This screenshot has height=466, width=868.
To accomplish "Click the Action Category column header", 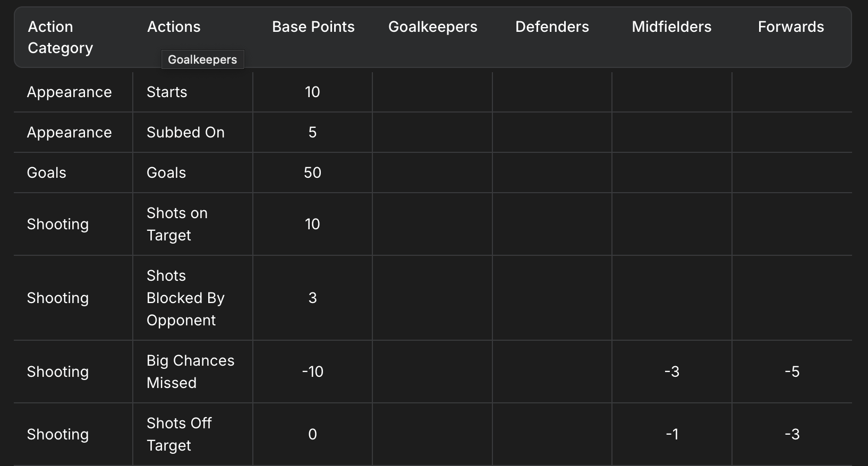I will (60, 37).
